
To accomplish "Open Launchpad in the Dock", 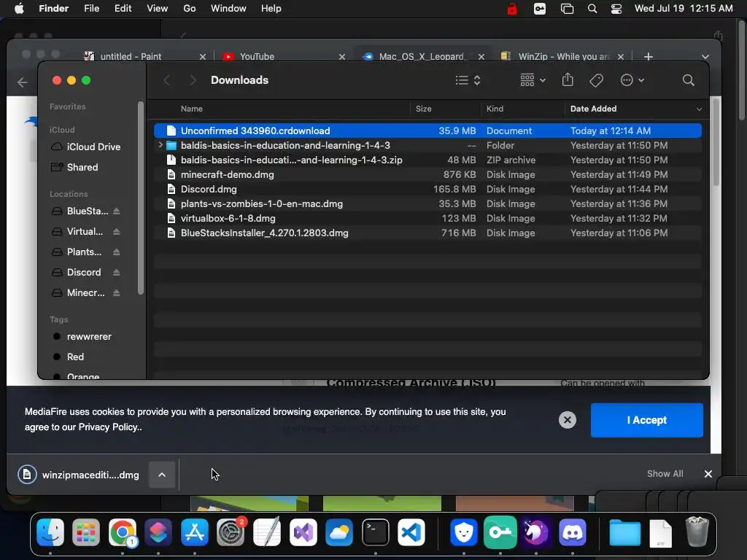I will (x=86, y=532).
